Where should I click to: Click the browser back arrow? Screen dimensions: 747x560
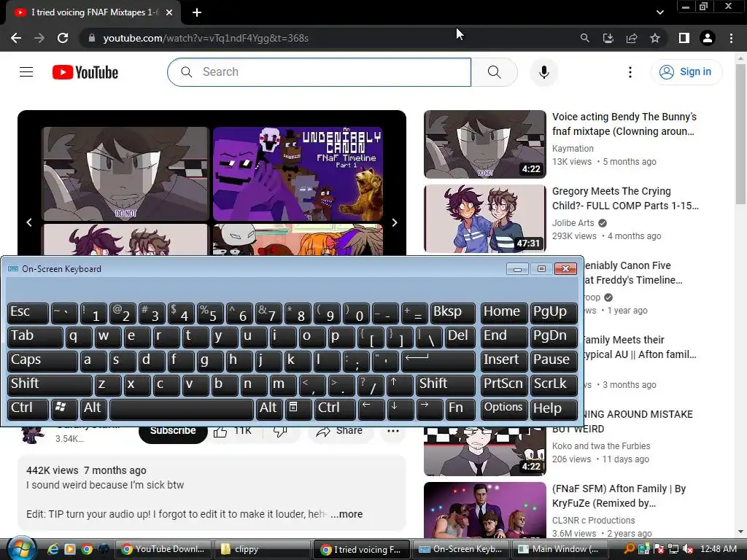(x=16, y=38)
